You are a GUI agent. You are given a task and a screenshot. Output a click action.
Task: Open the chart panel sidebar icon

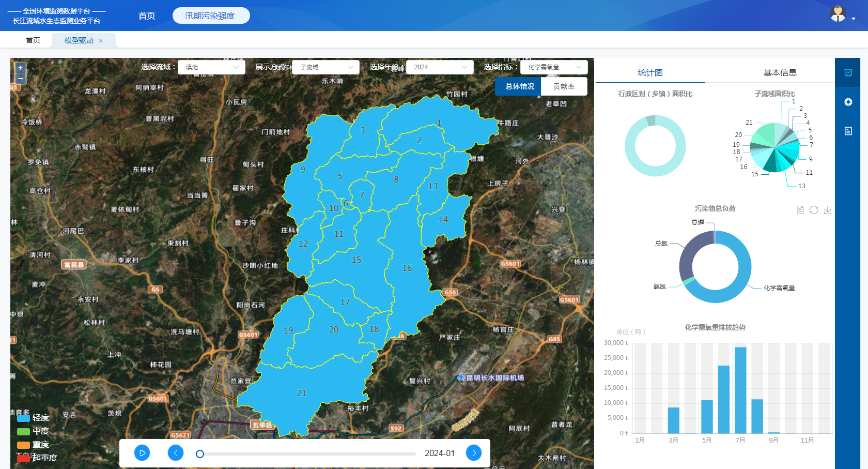(848, 73)
